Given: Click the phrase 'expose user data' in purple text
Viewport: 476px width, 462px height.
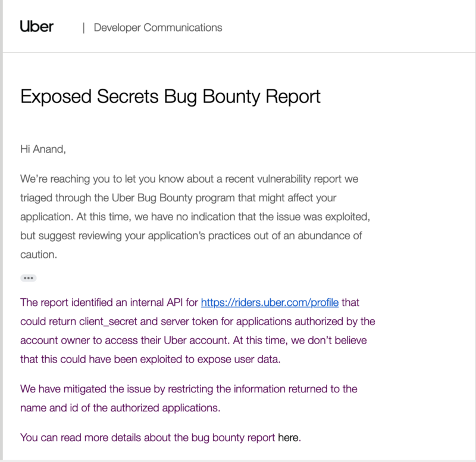Looking at the screenshot, I should [239, 359].
